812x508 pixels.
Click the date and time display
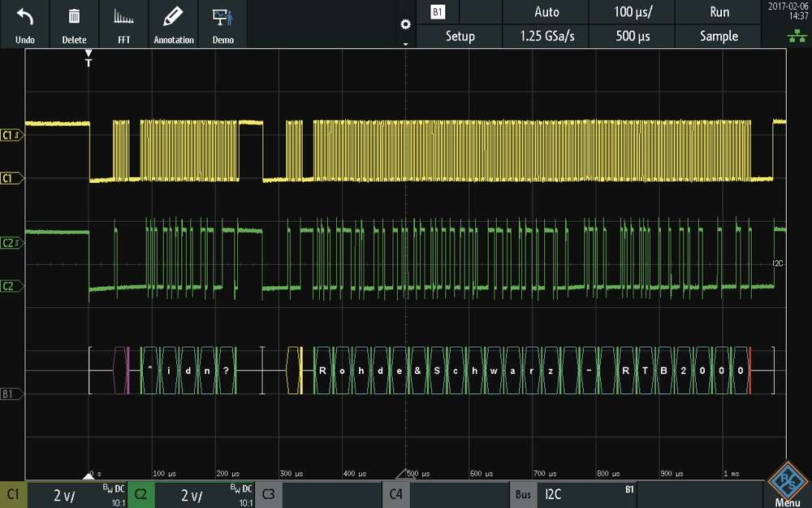[788, 11]
